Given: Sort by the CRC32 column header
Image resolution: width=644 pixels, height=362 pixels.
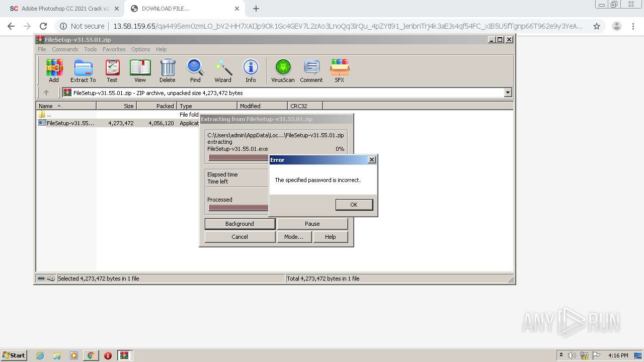Looking at the screenshot, I should (305, 106).
